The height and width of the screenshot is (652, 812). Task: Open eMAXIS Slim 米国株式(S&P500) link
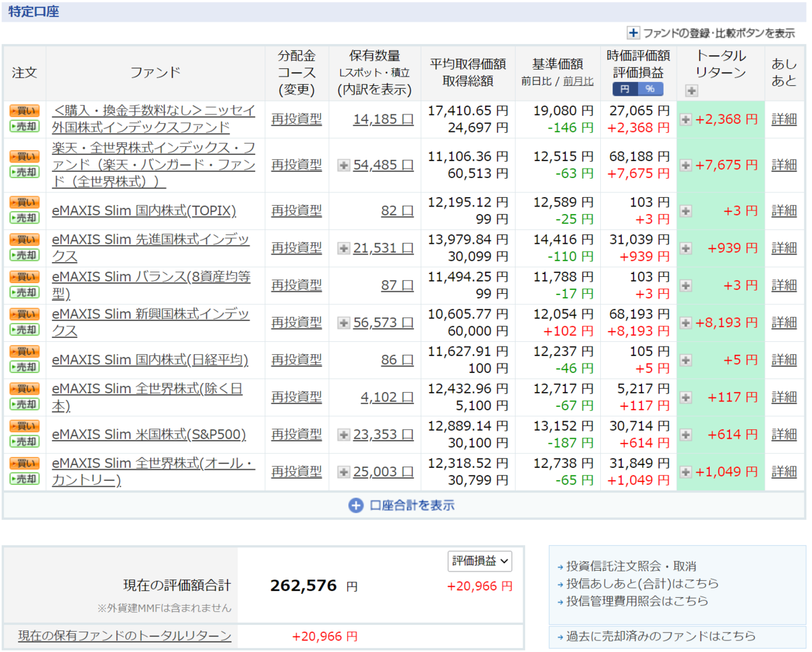tap(149, 434)
